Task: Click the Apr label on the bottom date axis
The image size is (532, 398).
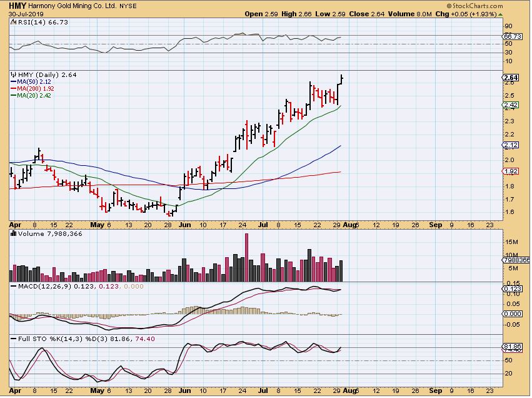Action: tap(15, 391)
